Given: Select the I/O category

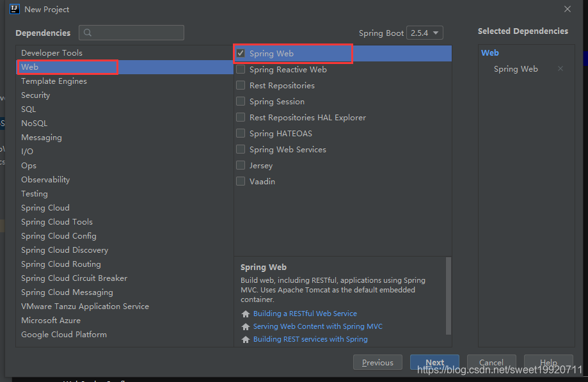Looking at the screenshot, I should click(125, 152).
